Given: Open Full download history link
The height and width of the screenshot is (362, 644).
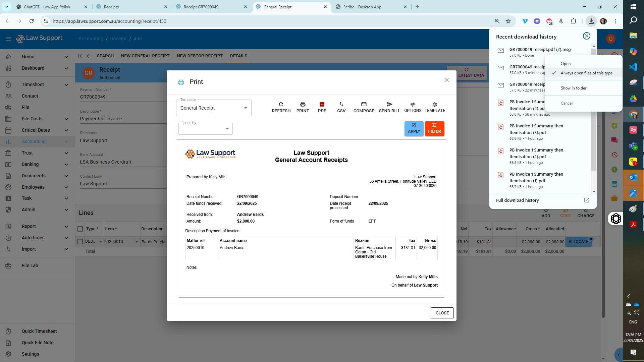Looking at the screenshot, I should click(518, 200).
